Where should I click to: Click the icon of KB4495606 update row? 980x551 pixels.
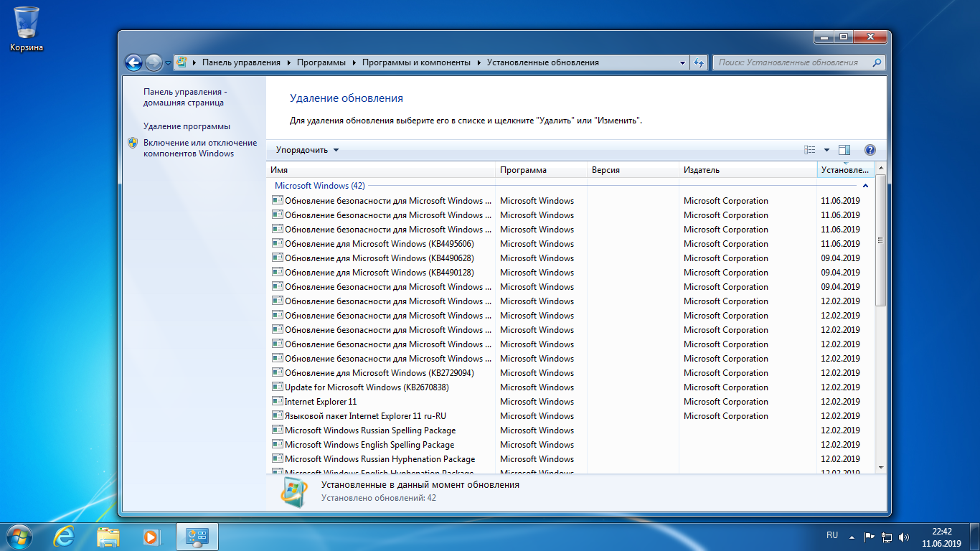tap(278, 243)
